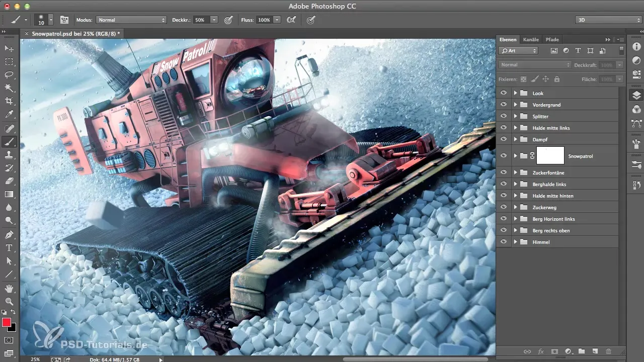Hide the Splitter layer group
The height and width of the screenshot is (362, 644).
click(504, 116)
